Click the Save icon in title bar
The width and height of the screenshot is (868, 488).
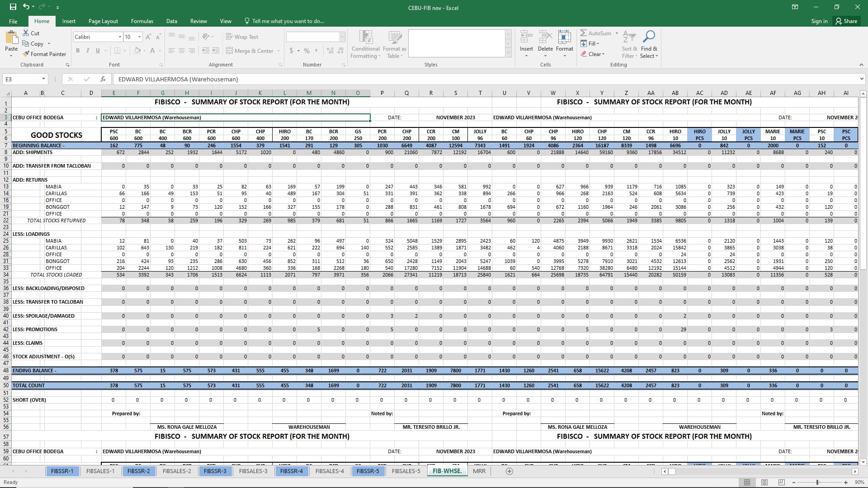13,7
